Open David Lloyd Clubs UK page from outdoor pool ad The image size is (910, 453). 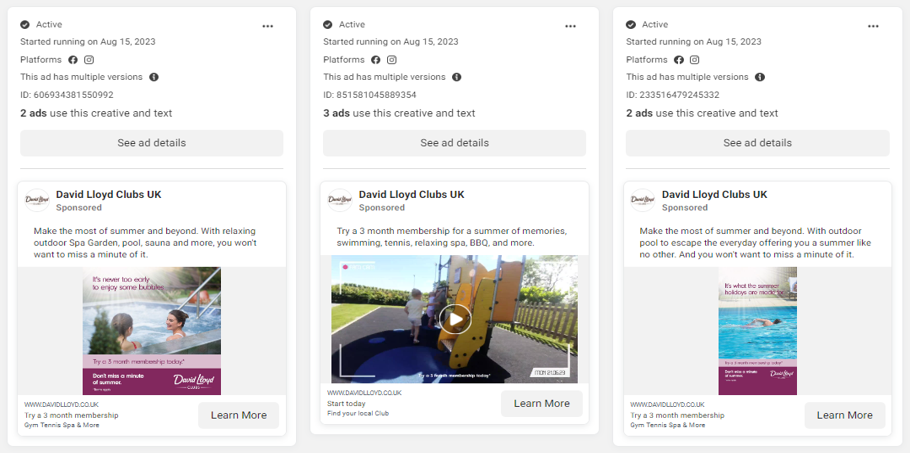point(714,194)
